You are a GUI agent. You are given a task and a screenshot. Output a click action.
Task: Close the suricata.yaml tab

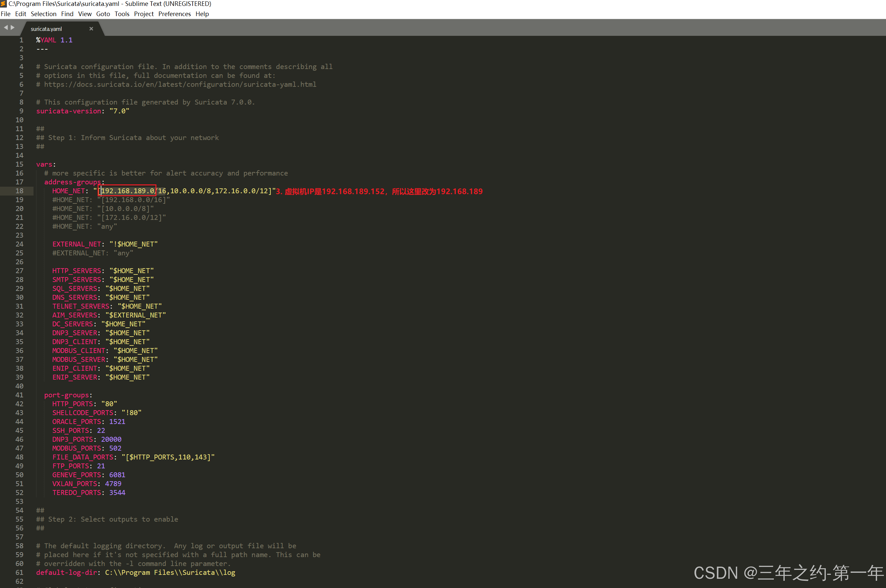click(91, 29)
